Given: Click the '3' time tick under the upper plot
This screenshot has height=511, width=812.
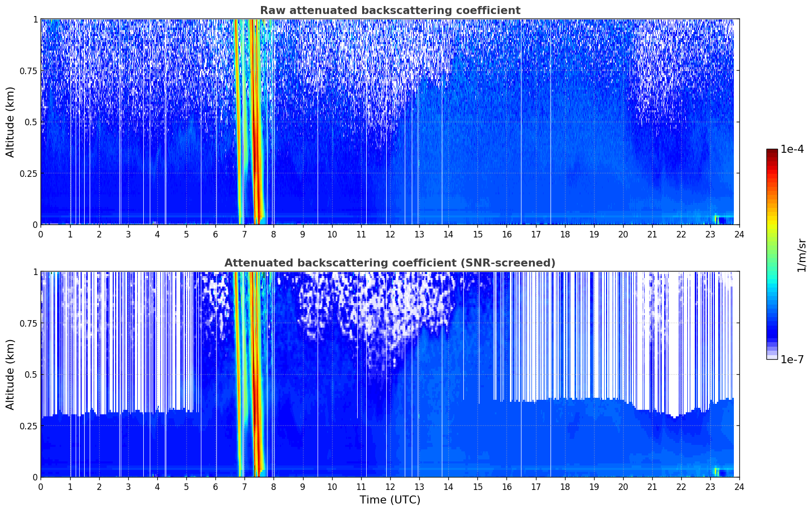Looking at the screenshot, I should coord(128,234).
